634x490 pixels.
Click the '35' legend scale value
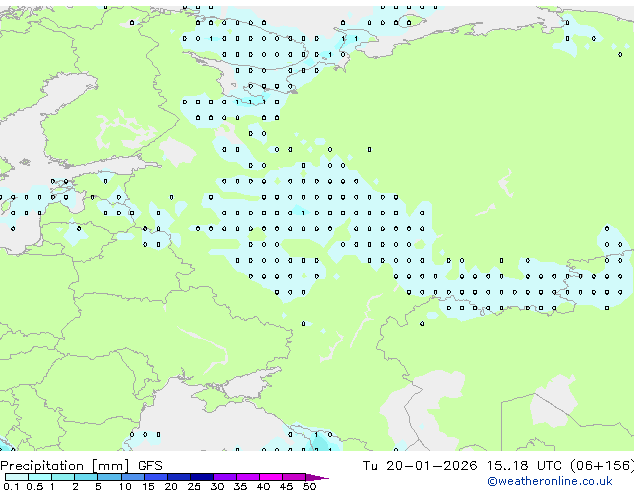[240, 486]
